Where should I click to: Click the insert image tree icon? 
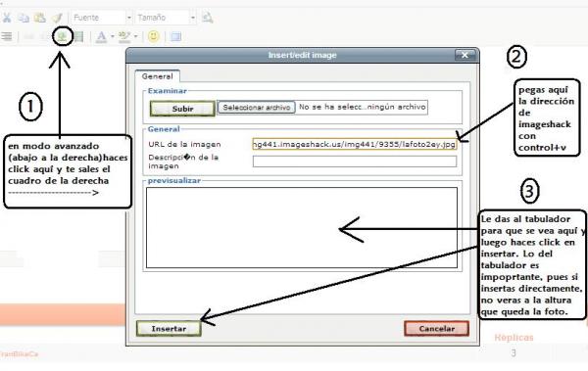63,36
